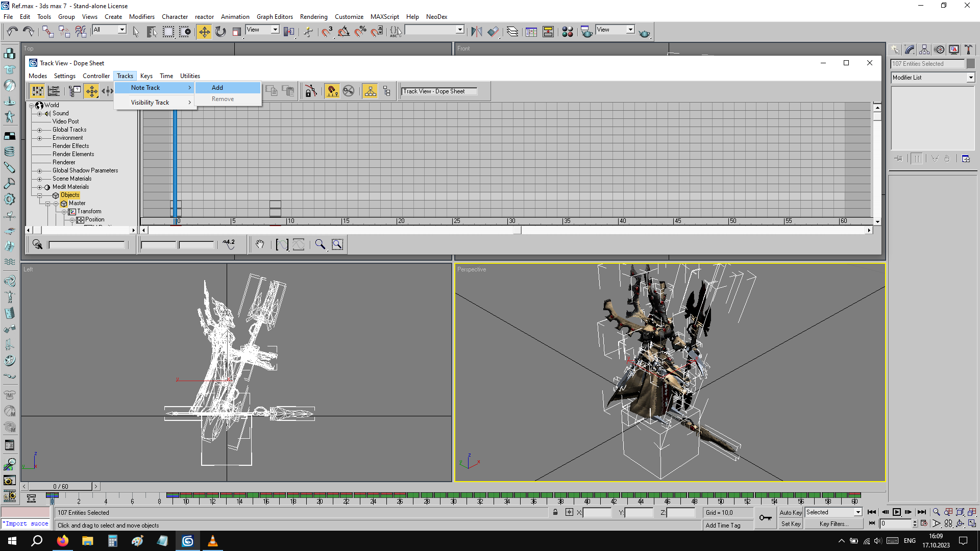Toggle 3D Snaps magnet button
This screenshot has height=551, width=980.
[327, 32]
